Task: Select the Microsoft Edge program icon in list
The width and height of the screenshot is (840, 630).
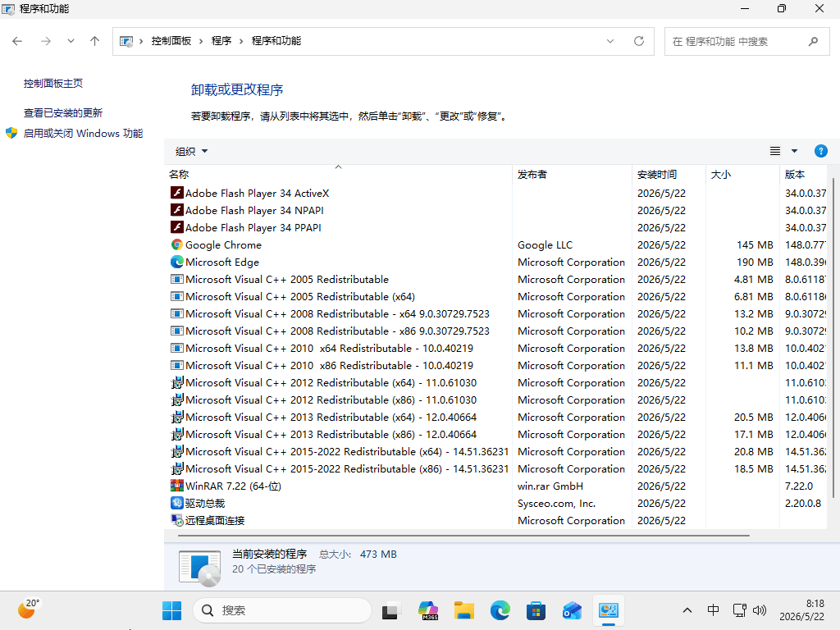Action: pos(177,262)
